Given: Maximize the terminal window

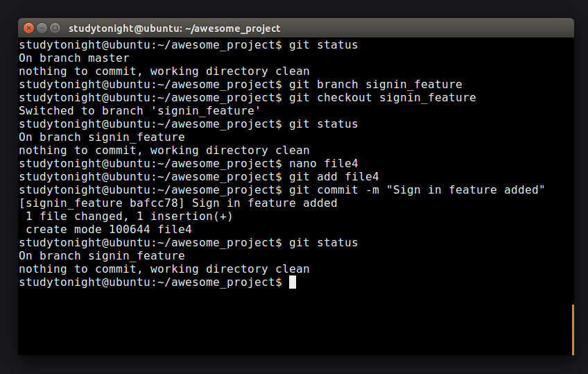Looking at the screenshot, I should coord(55,28).
